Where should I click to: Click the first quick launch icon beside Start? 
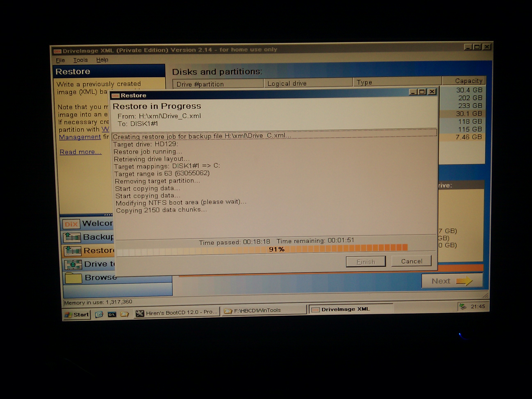click(x=99, y=315)
